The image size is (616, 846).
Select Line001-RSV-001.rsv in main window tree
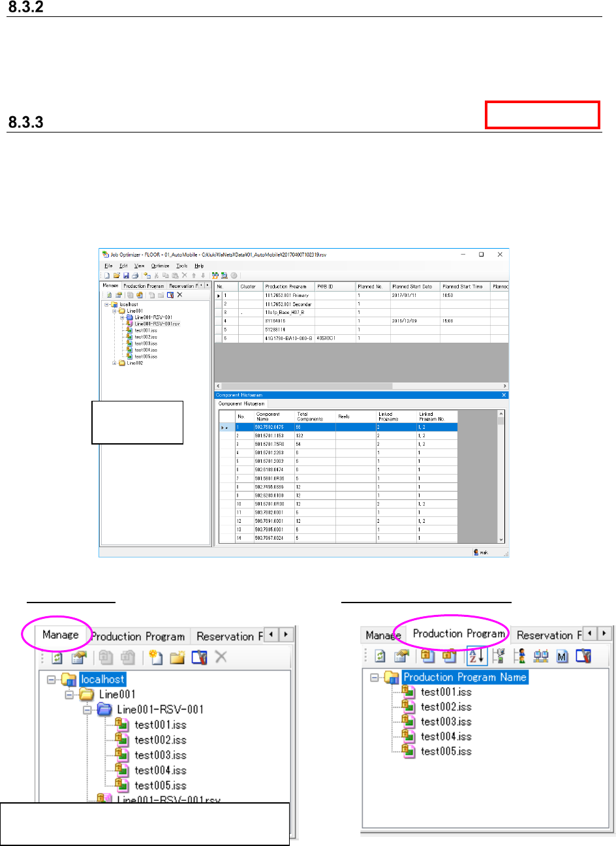[x=157, y=324]
